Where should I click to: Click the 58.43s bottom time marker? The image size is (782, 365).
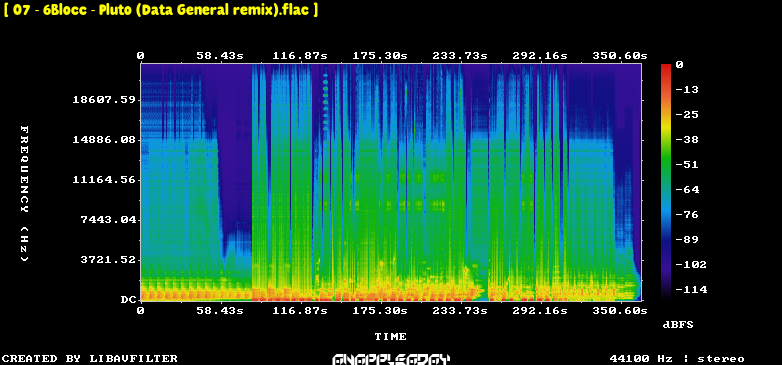[220, 311]
